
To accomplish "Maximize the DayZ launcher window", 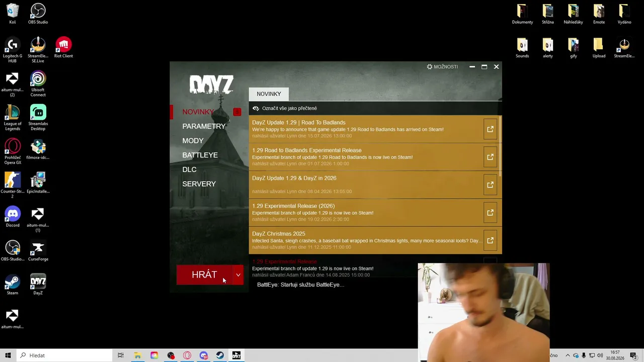I will pos(484,66).
